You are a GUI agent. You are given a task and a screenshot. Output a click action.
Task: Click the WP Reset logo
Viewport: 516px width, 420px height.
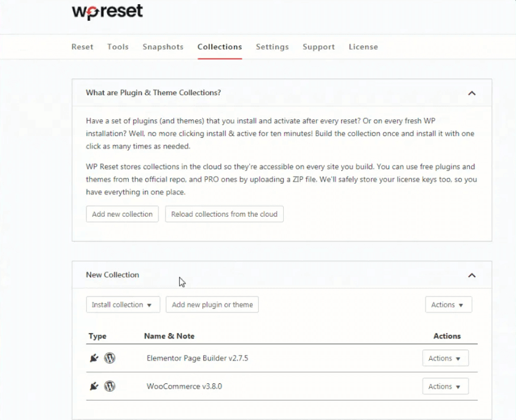[108, 12]
